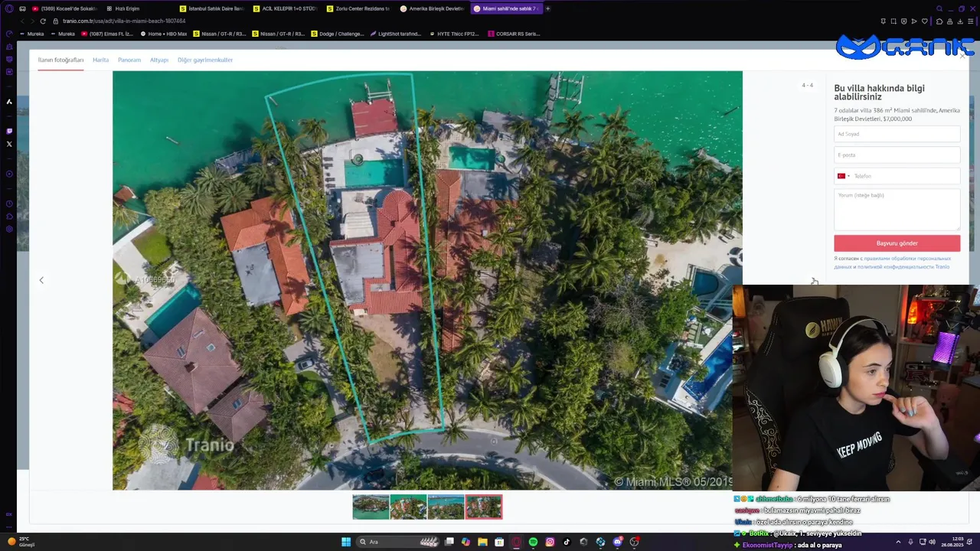Click into the Yorum comment box

point(897,209)
